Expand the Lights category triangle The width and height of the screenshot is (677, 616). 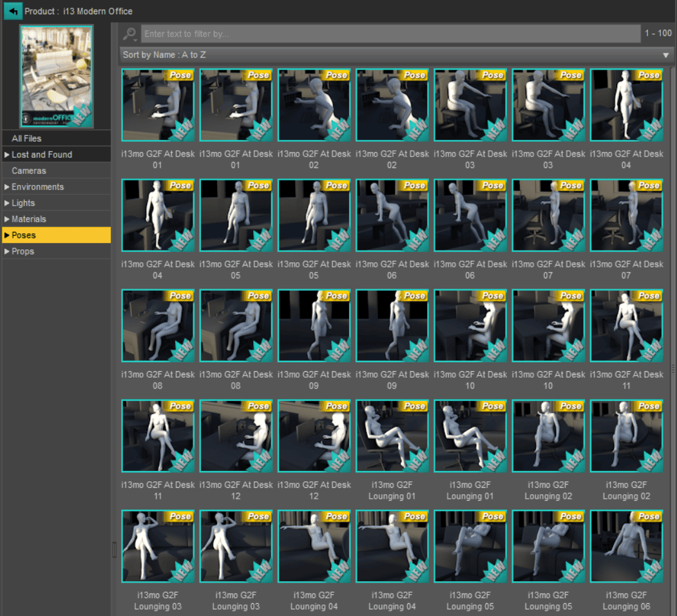(x=7, y=203)
